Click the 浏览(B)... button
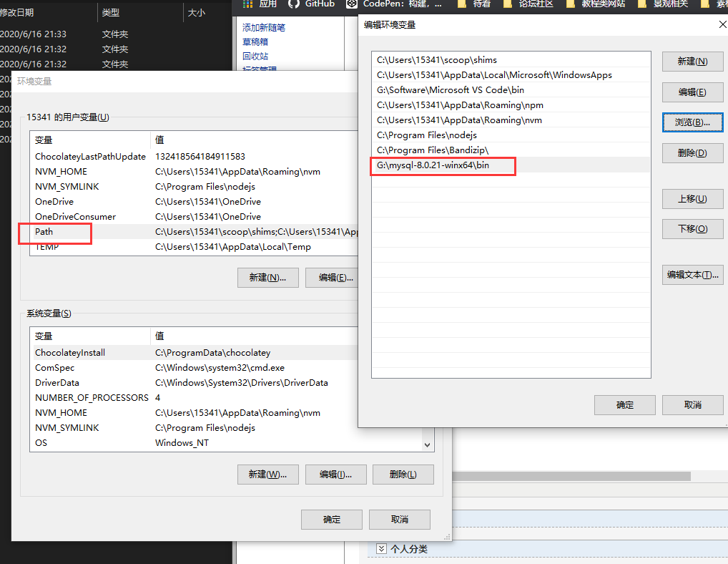728x564 pixels. click(692, 122)
